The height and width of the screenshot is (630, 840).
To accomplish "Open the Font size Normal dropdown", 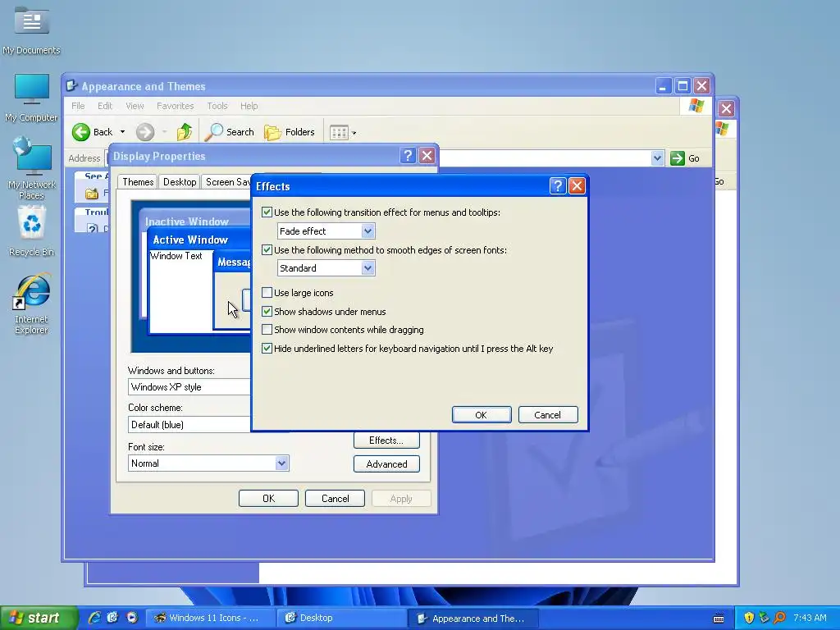I will (x=282, y=463).
